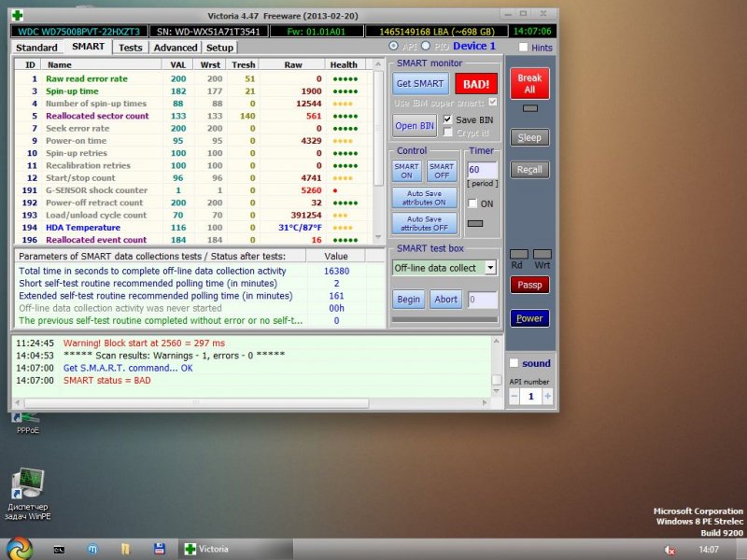Open the file manager folder icon in taskbar
Screen dimensions: 747x560
coord(125,549)
